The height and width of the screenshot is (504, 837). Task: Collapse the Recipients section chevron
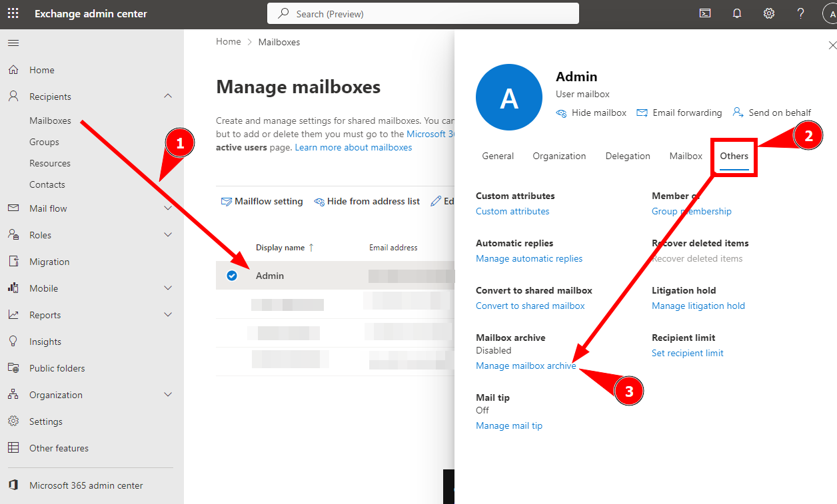click(168, 97)
